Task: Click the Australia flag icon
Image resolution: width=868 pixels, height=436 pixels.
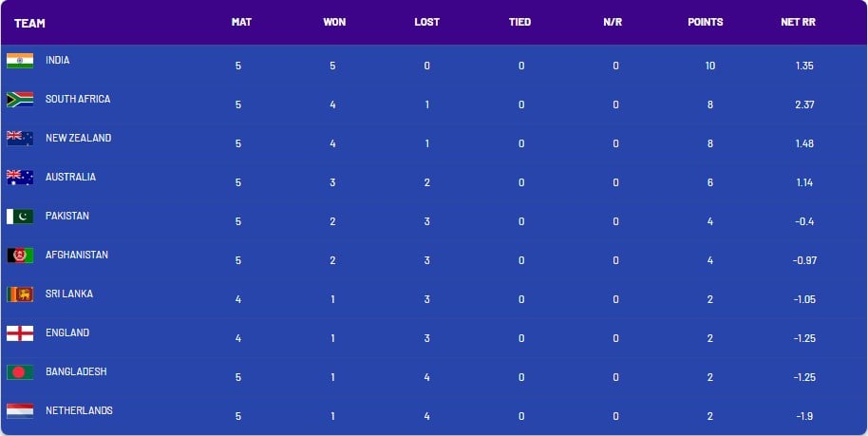Action: tap(20, 178)
